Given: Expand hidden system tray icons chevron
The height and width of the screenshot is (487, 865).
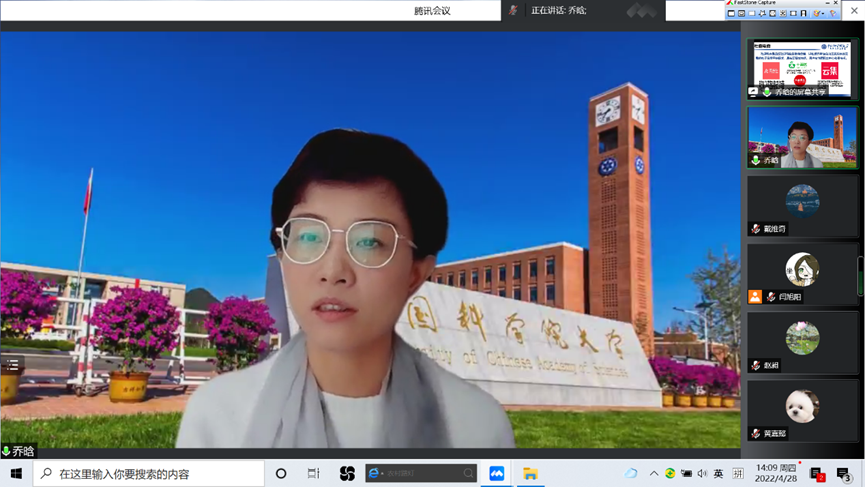Looking at the screenshot, I should click(654, 473).
